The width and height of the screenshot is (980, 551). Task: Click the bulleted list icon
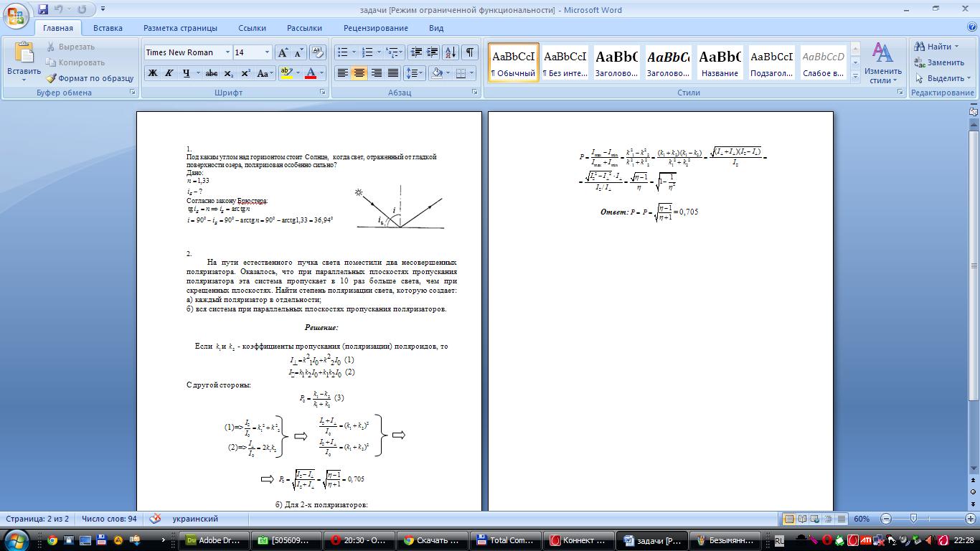(x=343, y=52)
